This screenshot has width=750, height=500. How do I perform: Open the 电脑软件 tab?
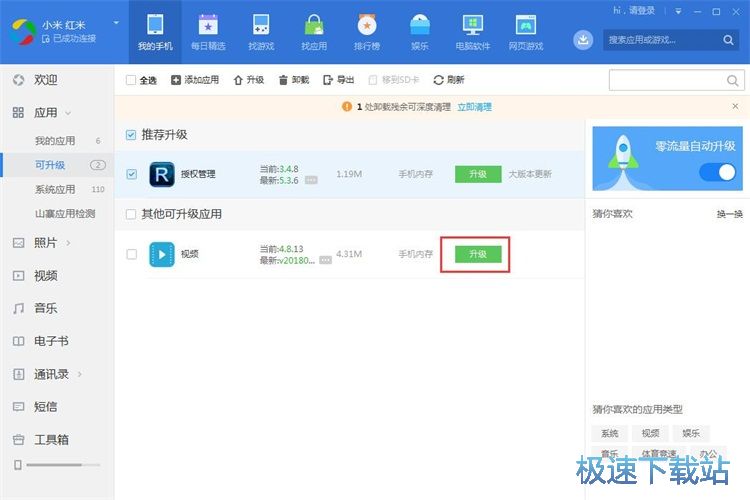473,32
